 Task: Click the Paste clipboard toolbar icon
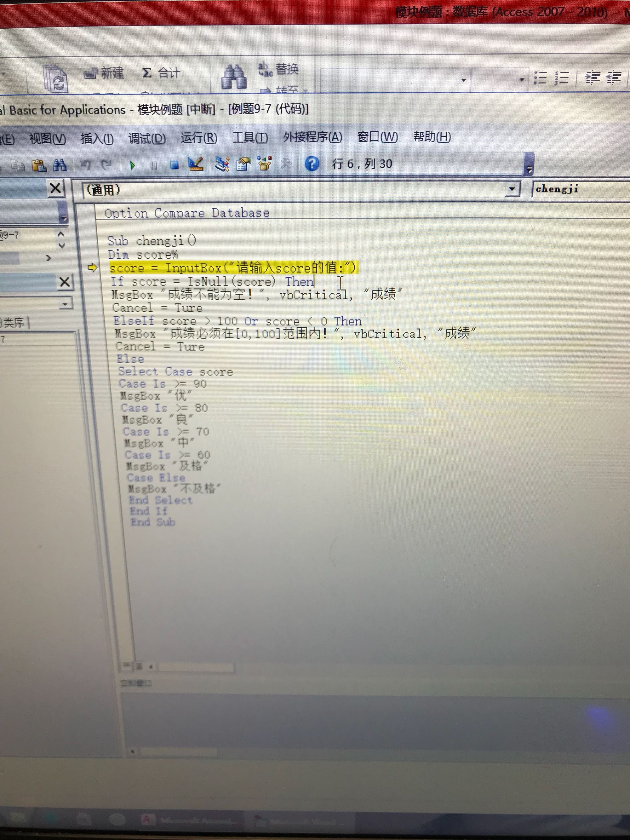click(x=39, y=165)
